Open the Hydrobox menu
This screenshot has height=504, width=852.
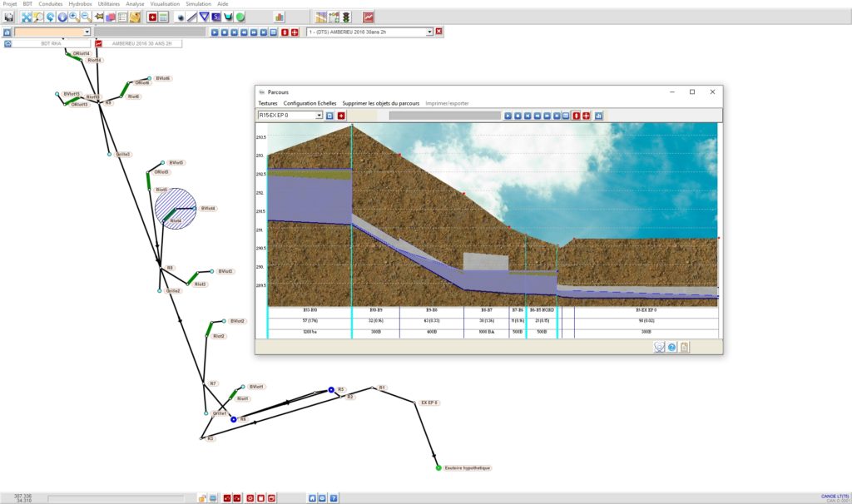point(80,4)
